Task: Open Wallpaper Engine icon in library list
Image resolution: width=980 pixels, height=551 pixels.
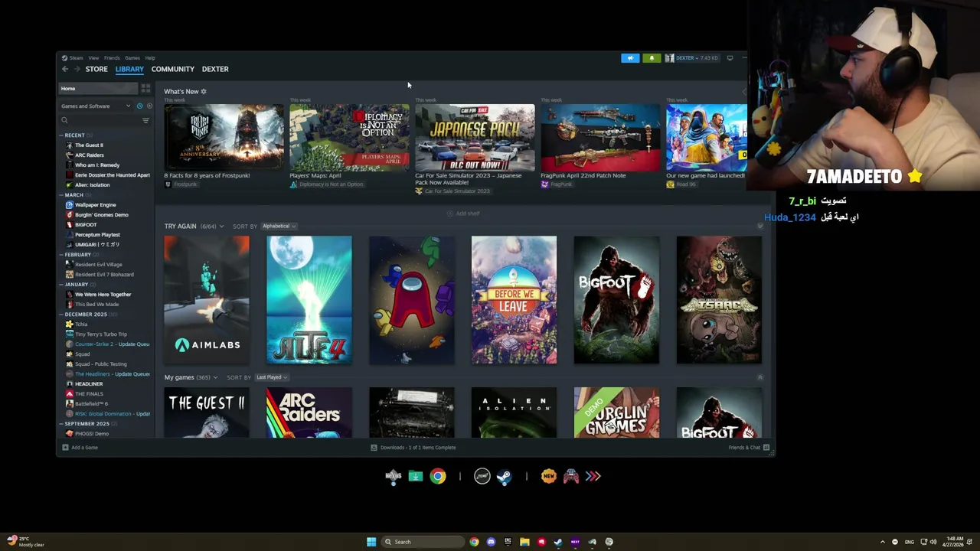Action: pyautogui.click(x=70, y=205)
